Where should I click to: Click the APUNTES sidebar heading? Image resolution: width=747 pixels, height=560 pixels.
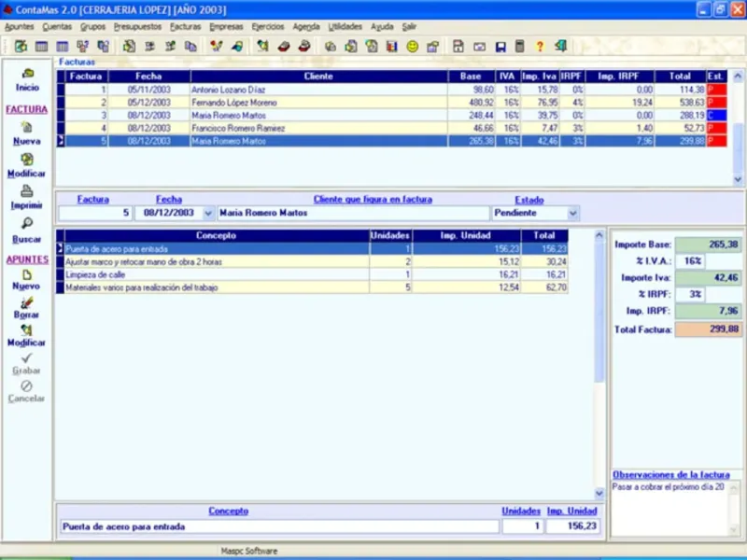(x=27, y=259)
